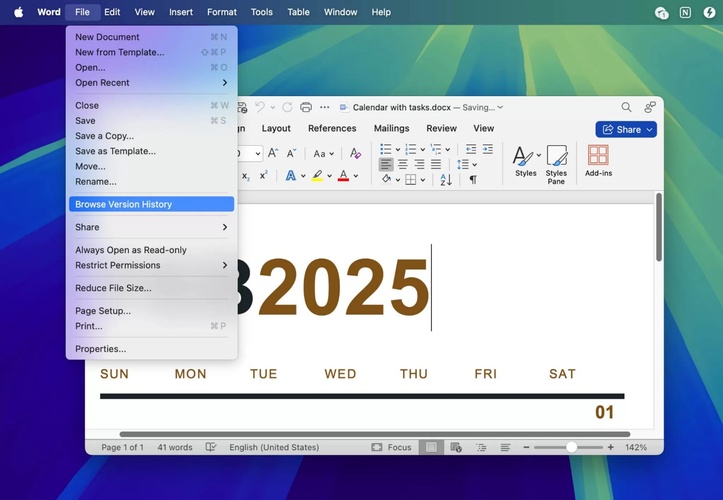
Task: Open the font color dropdown arrow
Action: click(356, 176)
